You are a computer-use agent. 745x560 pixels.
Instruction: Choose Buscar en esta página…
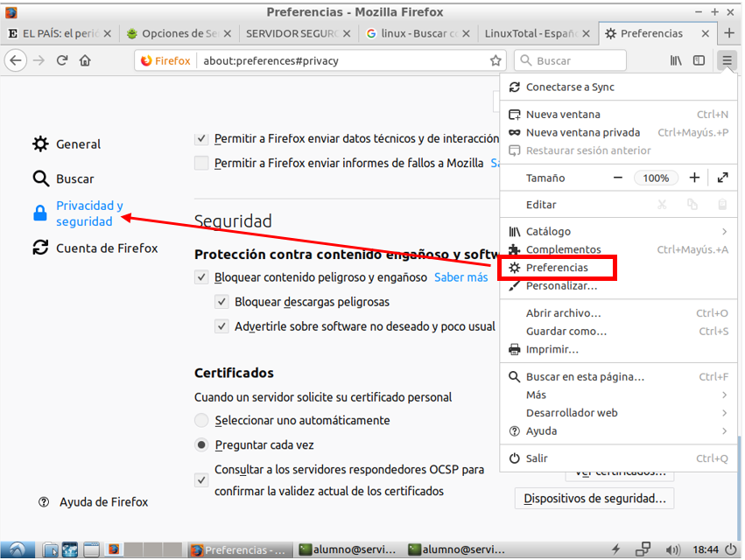tap(618, 376)
